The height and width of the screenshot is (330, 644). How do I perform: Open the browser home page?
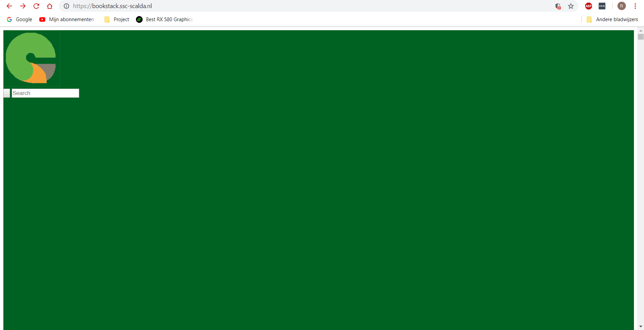[50, 6]
